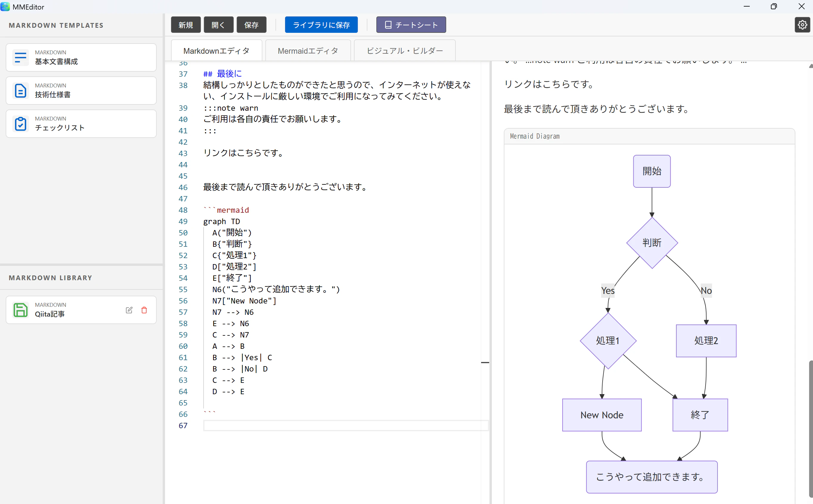This screenshot has height=504, width=813.
Task: Click the preview pane vertical scrollbar
Action: (811, 429)
